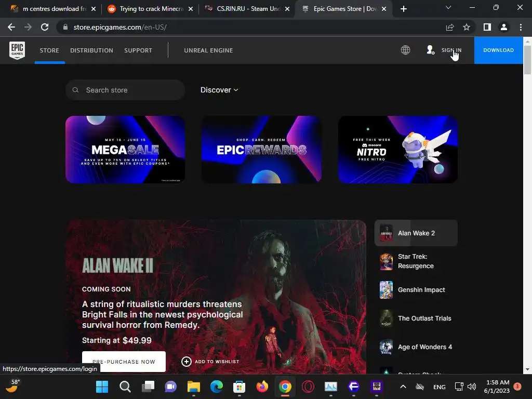Image resolution: width=532 pixels, height=399 pixels.
Task: Expand the Discover dropdown
Action: click(x=219, y=90)
